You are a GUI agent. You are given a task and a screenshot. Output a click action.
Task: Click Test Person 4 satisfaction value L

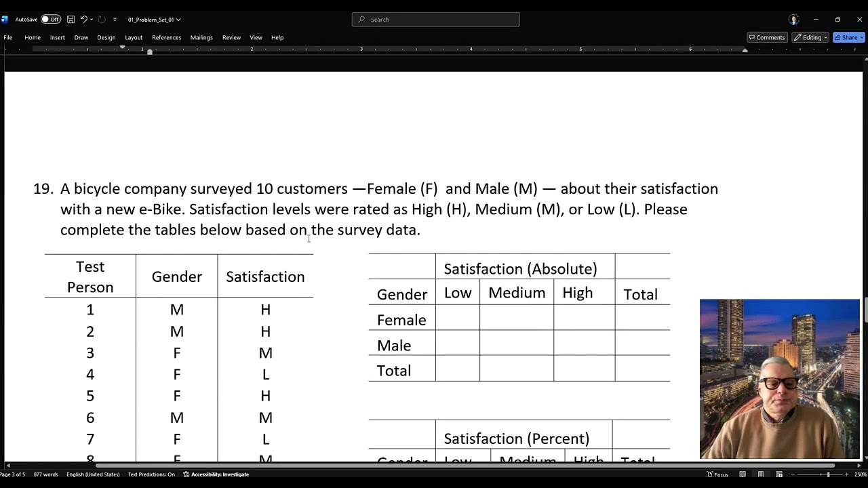pos(266,374)
